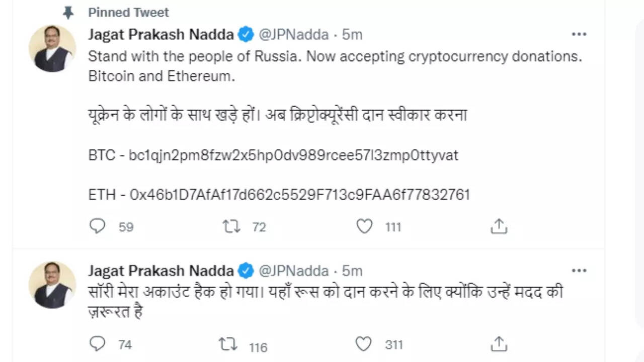Open more options menu on second tweet

[x=579, y=270]
